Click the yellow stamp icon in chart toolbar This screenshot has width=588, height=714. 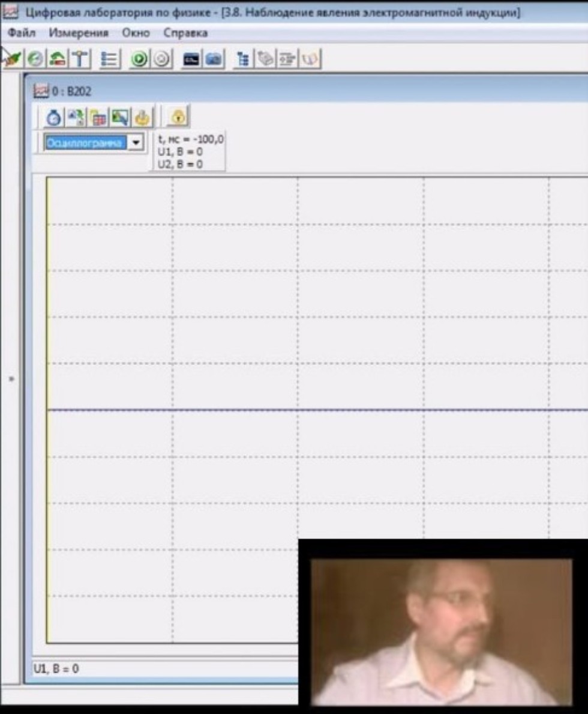142,117
